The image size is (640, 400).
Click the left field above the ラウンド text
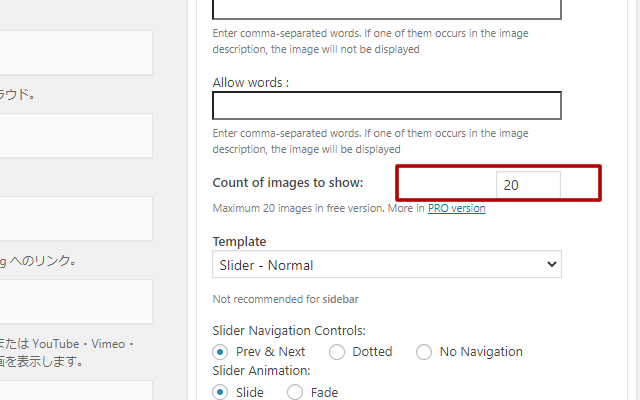coord(76,52)
